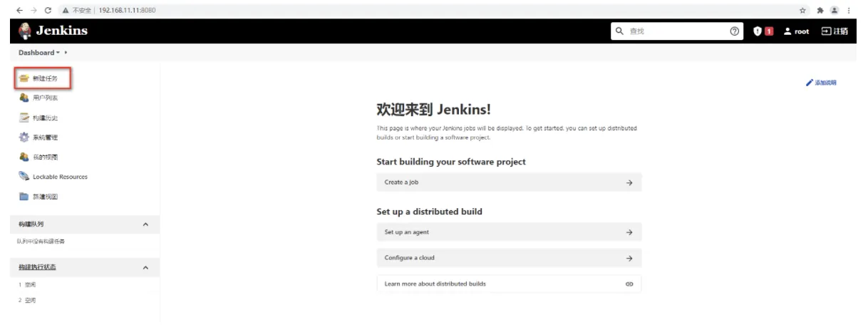Open Learn more about distributed builds
The image size is (868, 332).
coord(509,284)
